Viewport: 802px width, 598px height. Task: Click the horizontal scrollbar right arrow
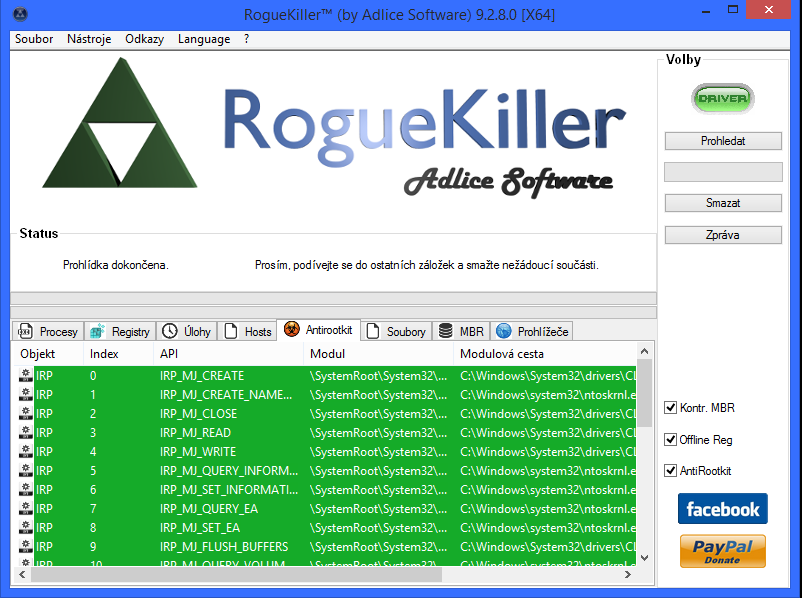pyautogui.click(x=628, y=574)
